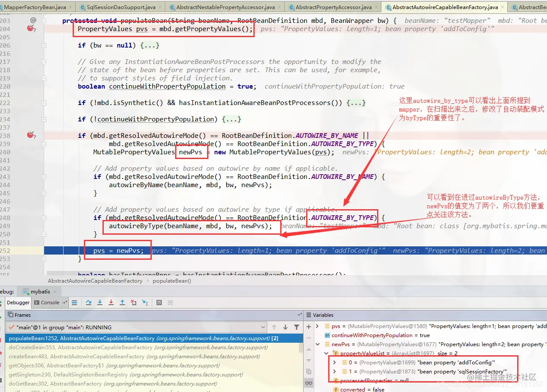Add a new watch with plus icon
547x392 pixels.
pos(309,327)
